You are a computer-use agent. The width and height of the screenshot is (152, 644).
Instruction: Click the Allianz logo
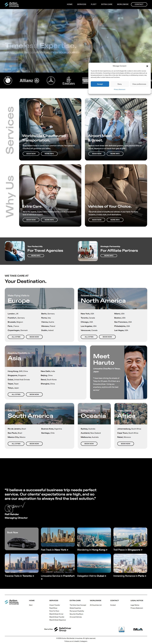29,81
